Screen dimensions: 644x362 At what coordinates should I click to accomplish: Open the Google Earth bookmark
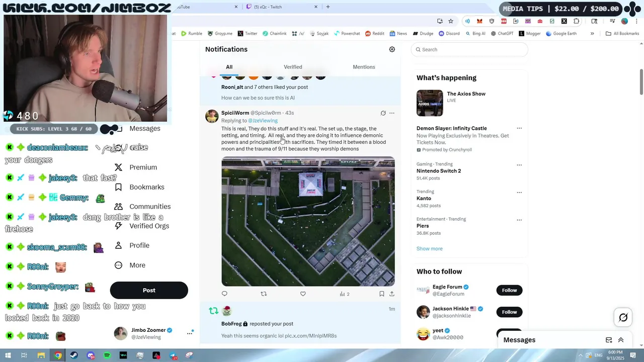[561, 34]
